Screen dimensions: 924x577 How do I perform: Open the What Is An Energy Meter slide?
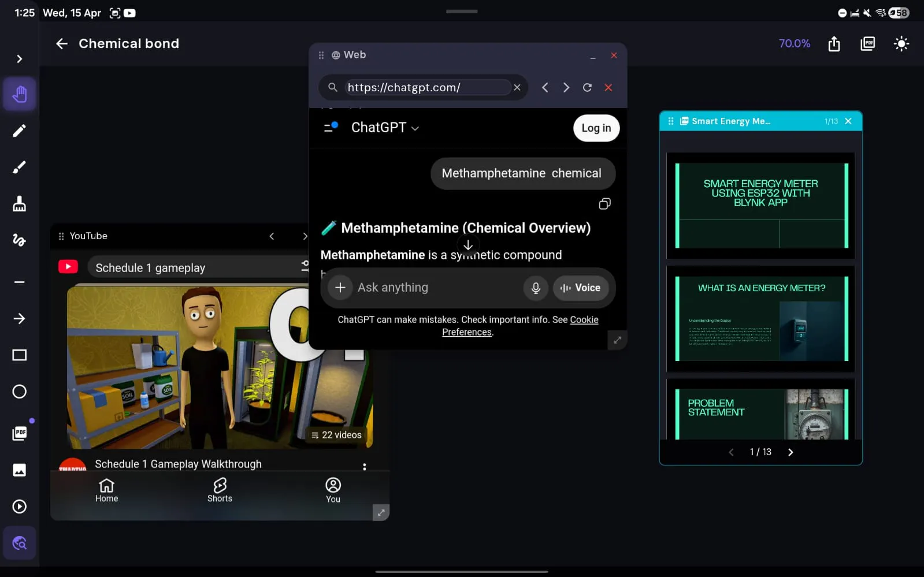pyautogui.click(x=760, y=319)
